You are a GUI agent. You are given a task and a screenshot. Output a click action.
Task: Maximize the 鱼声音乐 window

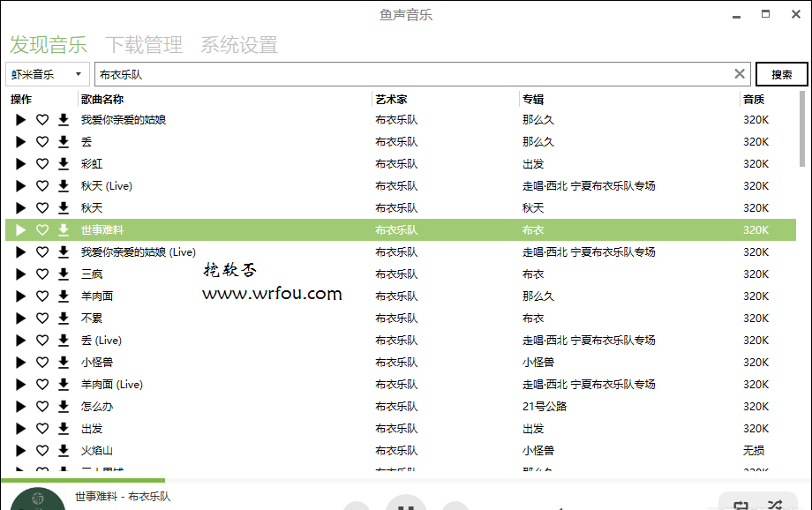[x=766, y=14]
